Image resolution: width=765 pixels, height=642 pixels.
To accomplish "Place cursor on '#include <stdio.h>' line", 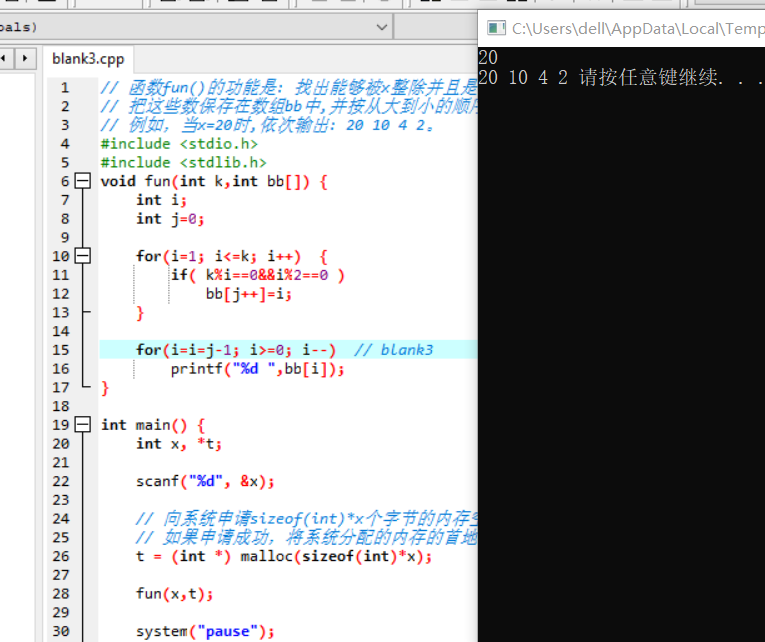I will click(x=179, y=144).
